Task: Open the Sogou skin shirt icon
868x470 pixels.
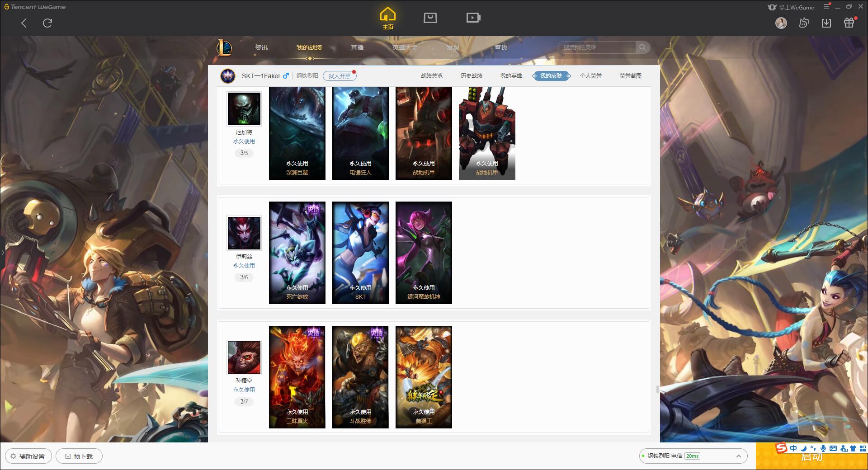Action: pyautogui.click(x=853, y=448)
